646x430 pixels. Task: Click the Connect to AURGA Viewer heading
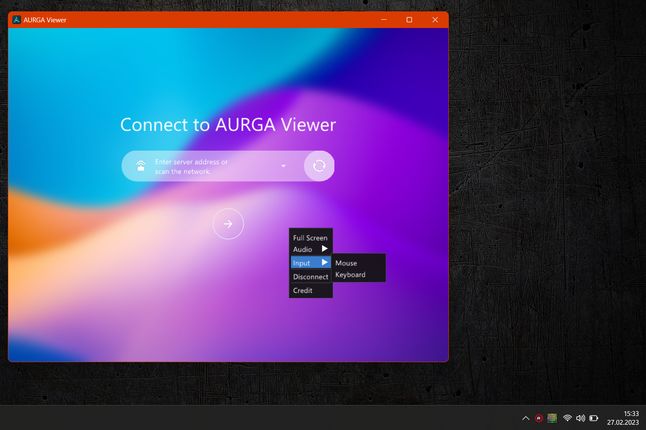[x=228, y=124]
